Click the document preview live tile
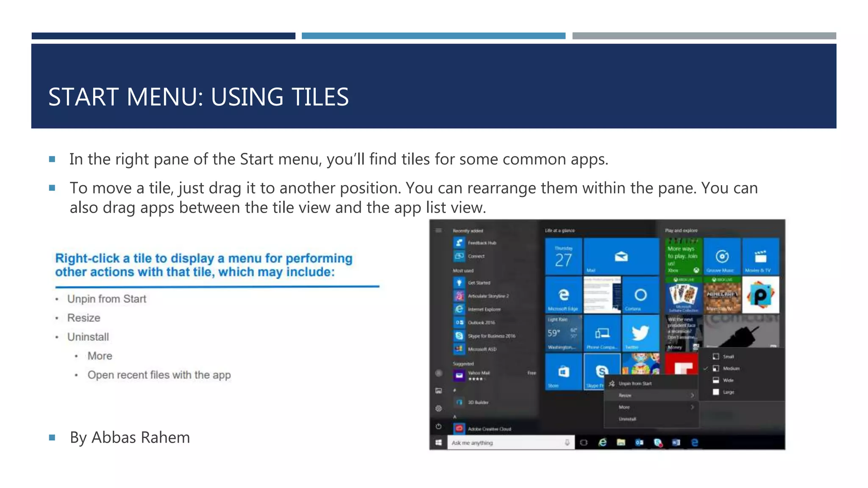 coord(602,294)
